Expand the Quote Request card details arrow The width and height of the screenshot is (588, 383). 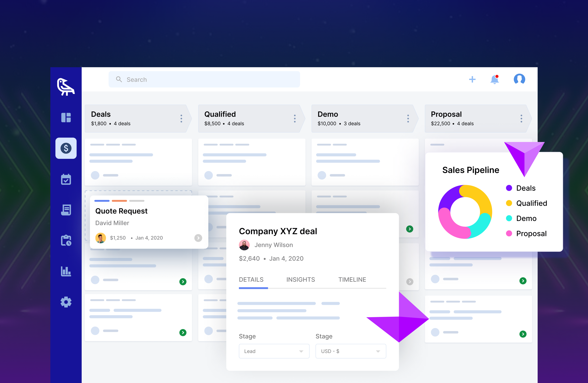[x=198, y=238]
